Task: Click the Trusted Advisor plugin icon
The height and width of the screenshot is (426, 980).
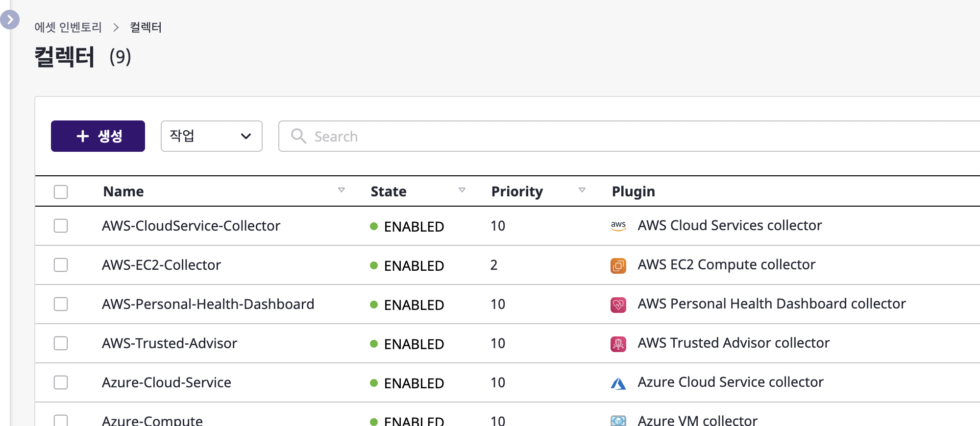Action: [x=618, y=344]
